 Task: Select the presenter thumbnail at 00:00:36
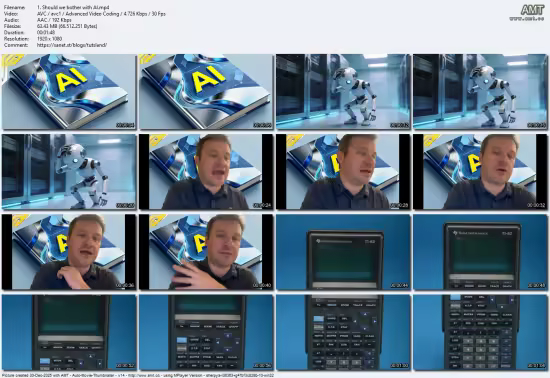(69, 252)
